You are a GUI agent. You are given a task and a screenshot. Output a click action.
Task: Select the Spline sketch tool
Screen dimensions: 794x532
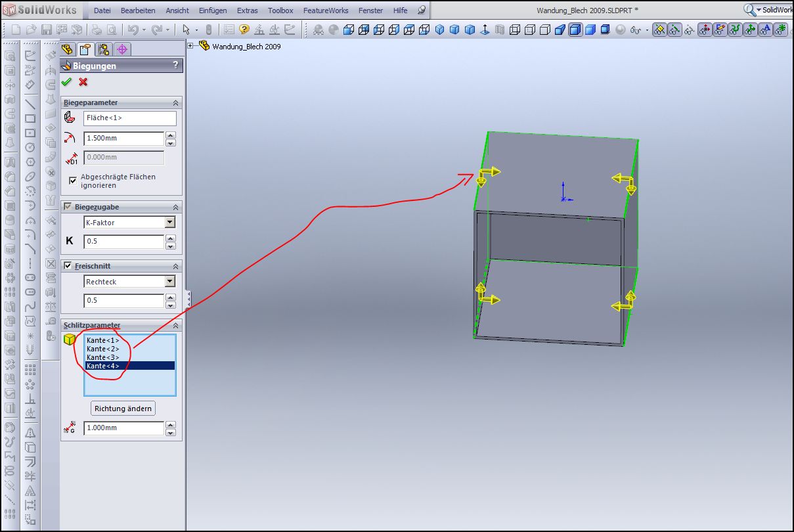click(x=30, y=307)
